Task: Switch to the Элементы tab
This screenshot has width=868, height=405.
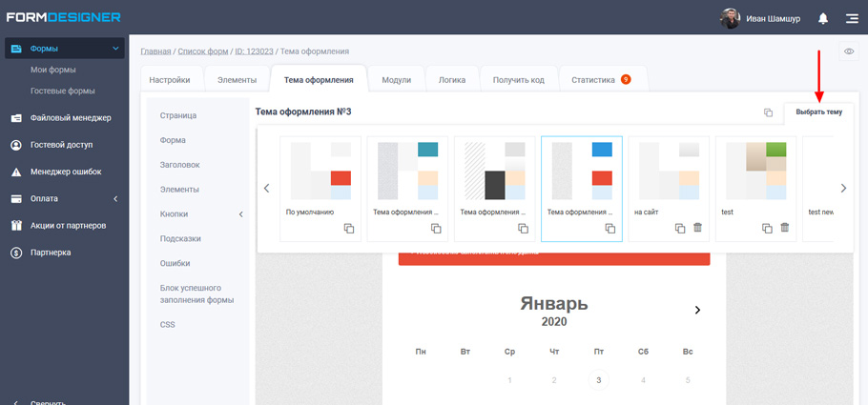Action: tap(237, 80)
